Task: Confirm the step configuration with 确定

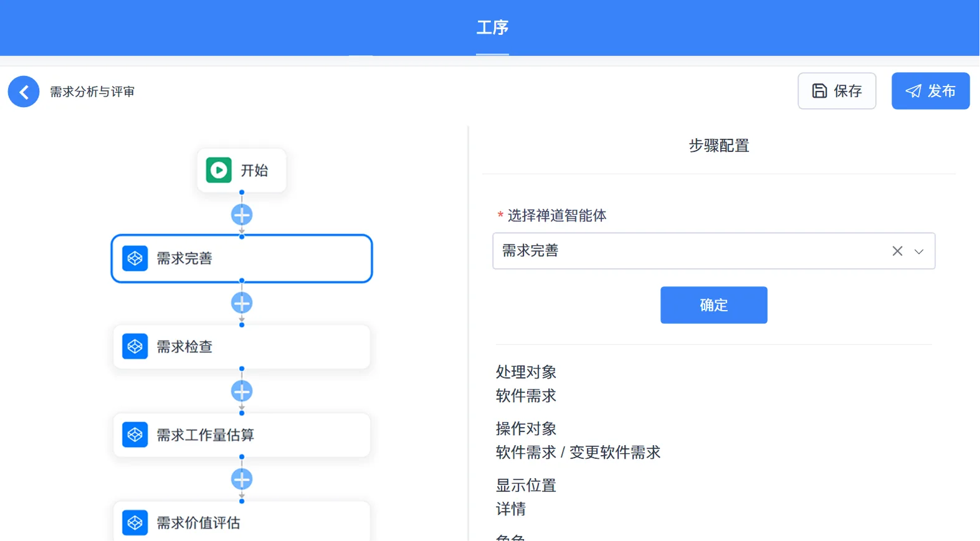Action: pos(714,305)
